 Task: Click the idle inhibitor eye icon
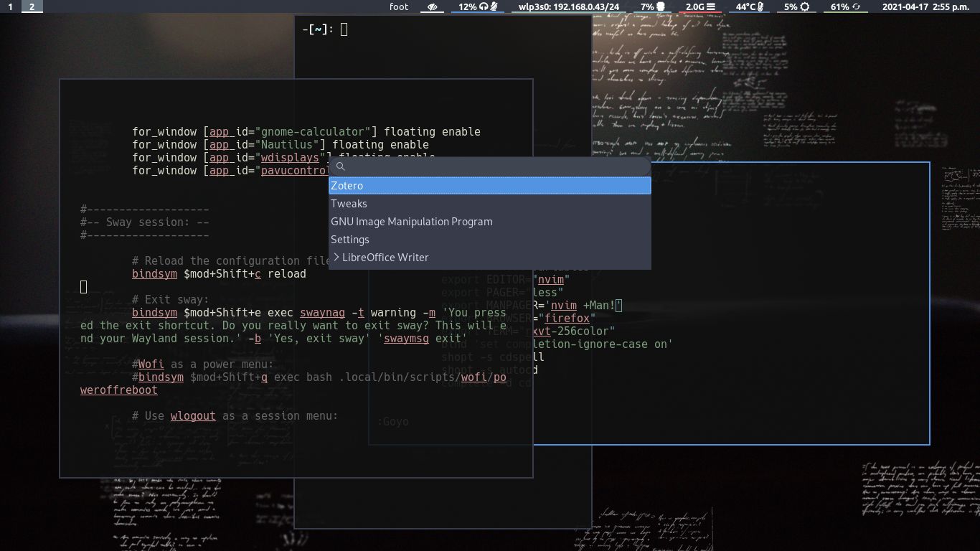pyautogui.click(x=433, y=6)
